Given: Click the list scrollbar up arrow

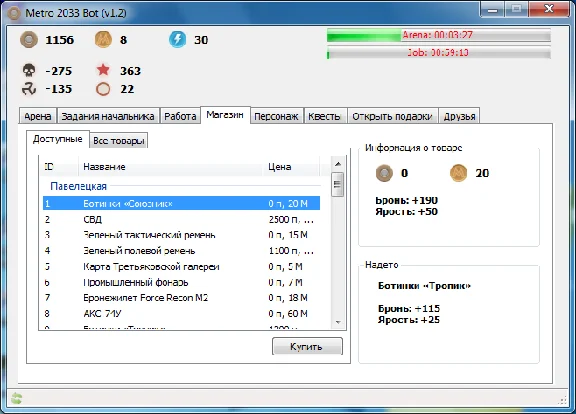Looking at the screenshot, I should (338, 164).
